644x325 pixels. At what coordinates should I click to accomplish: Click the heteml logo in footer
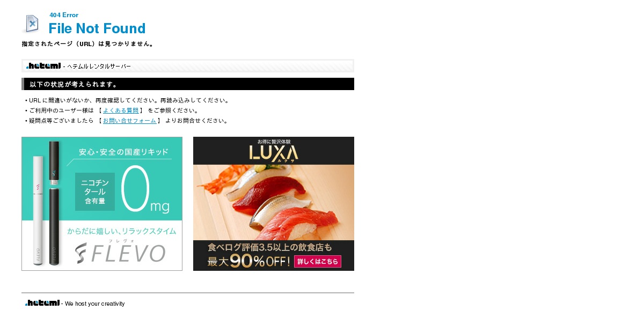42,303
